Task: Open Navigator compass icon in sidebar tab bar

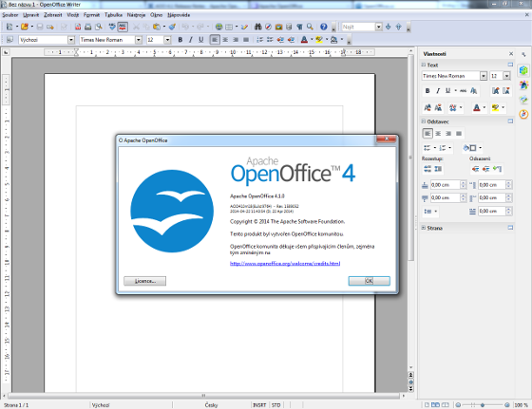Action: tap(523, 114)
